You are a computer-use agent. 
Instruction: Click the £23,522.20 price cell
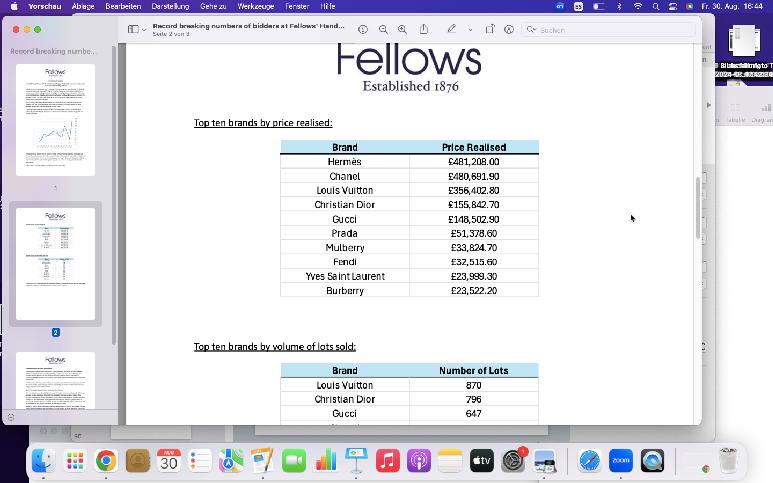[x=474, y=290]
